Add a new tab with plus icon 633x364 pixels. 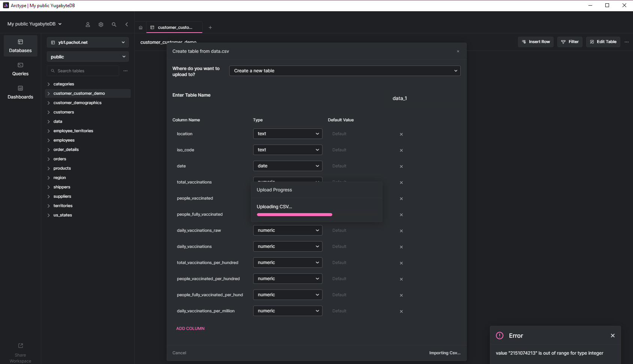click(210, 28)
